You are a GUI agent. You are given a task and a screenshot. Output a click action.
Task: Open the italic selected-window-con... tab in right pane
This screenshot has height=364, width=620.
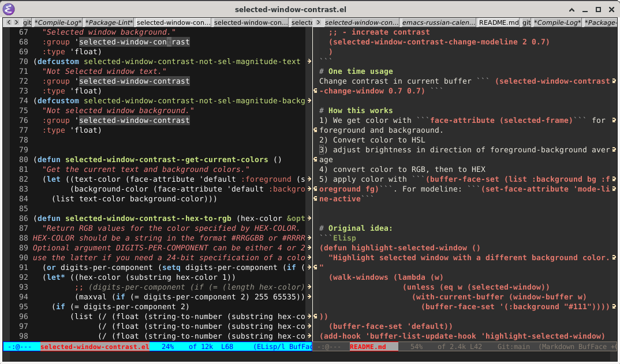point(361,22)
